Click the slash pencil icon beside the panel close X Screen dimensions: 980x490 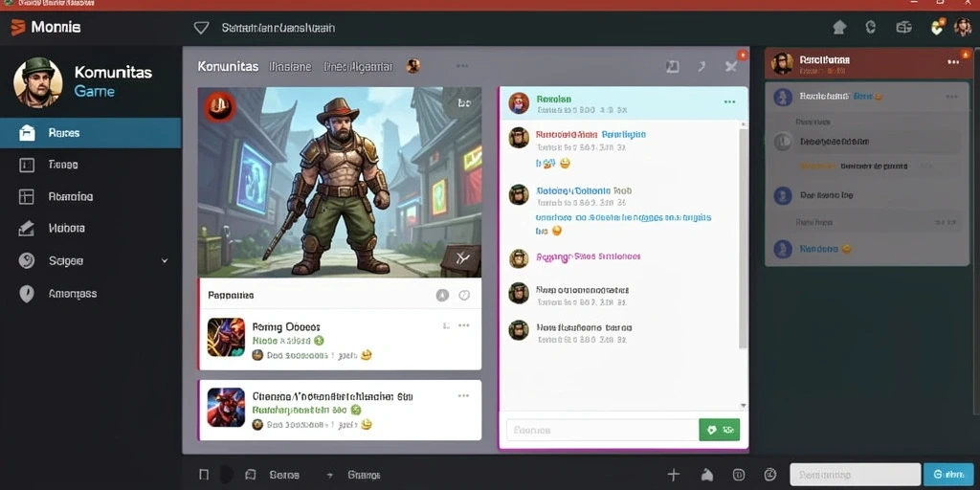point(702,66)
